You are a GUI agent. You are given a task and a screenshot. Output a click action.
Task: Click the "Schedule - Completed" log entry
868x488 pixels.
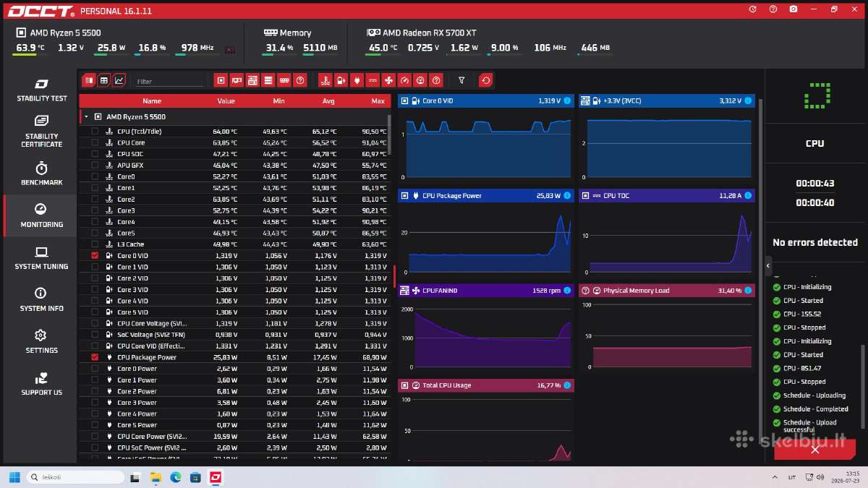[815, 409]
